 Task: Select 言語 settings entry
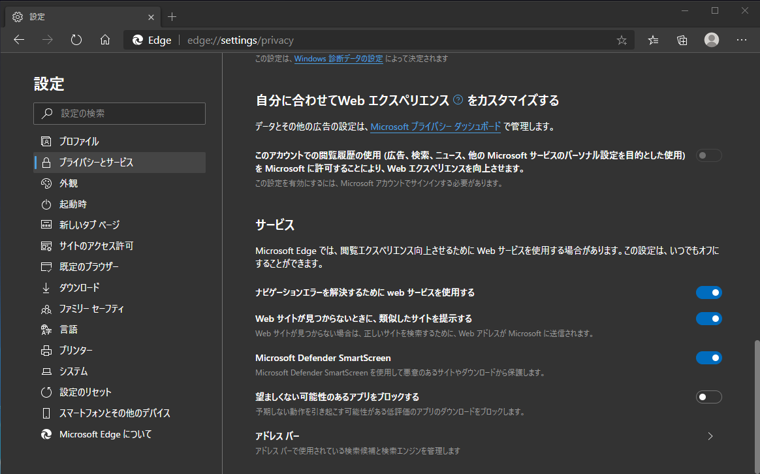[119, 330]
